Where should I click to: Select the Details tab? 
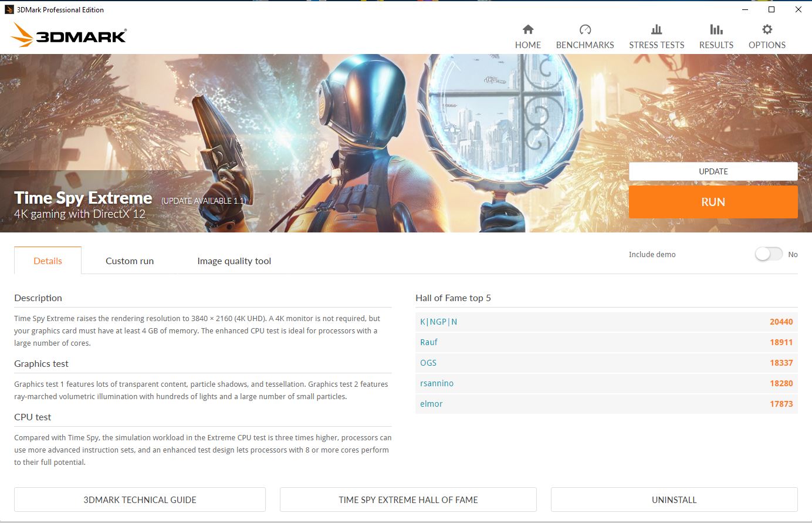(x=48, y=261)
